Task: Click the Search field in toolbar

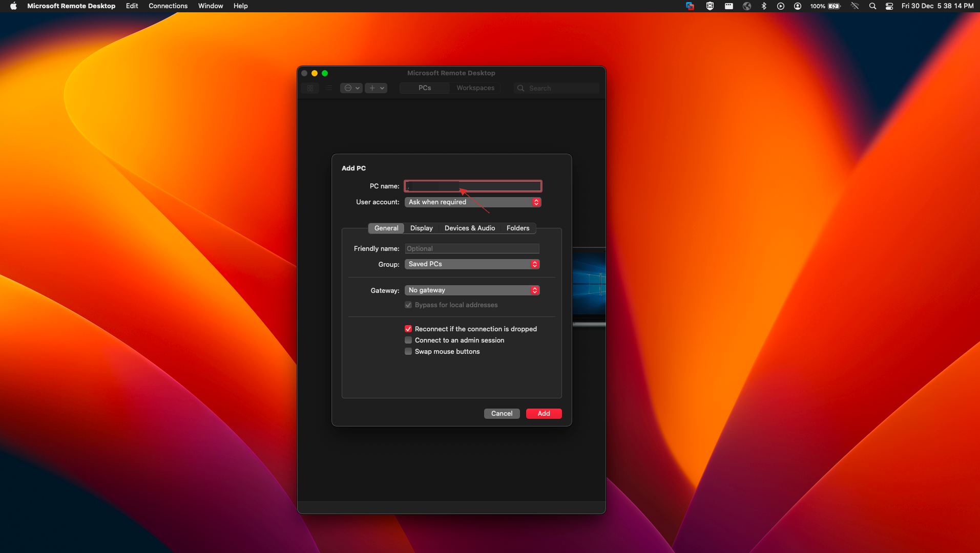Action: tap(556, 88)
